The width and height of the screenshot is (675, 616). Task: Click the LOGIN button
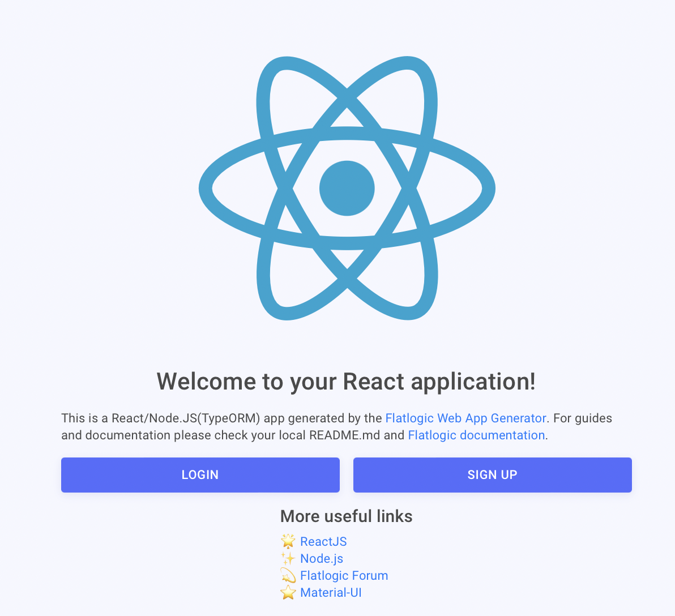coord(200,475)
